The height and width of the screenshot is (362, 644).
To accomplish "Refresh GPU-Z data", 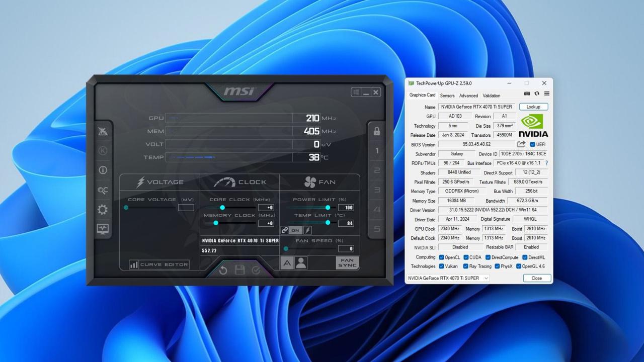I will click(x=537, y=94).
